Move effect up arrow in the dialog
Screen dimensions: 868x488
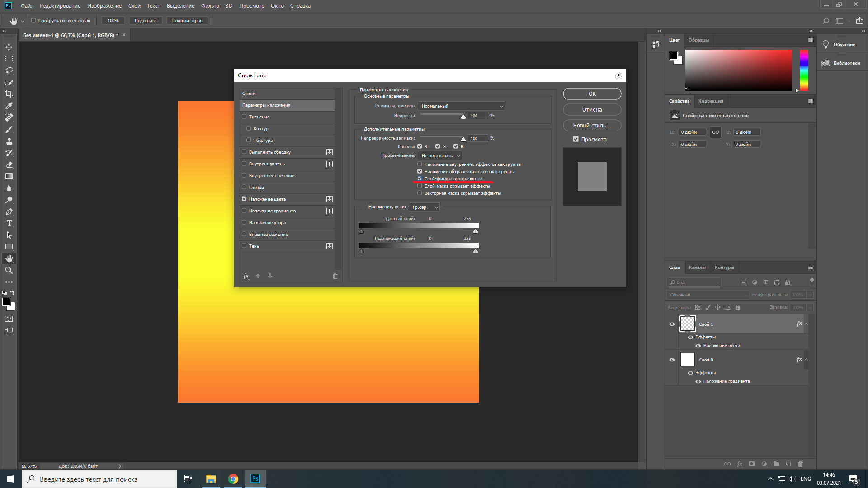(258, 276)
